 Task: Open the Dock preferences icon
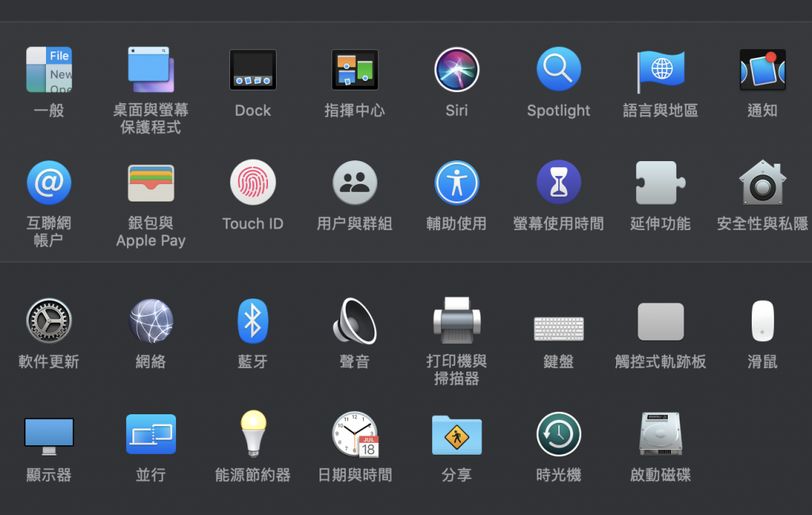(253, 70)
